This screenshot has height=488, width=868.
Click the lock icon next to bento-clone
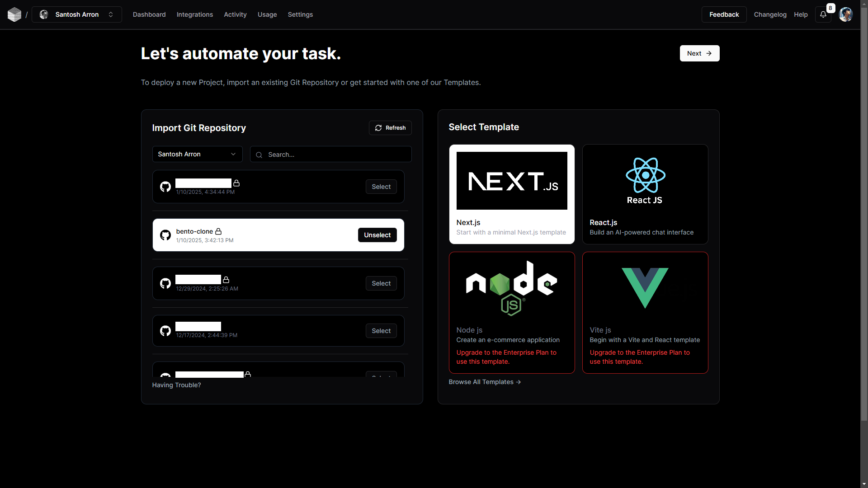tap(218, 231)
